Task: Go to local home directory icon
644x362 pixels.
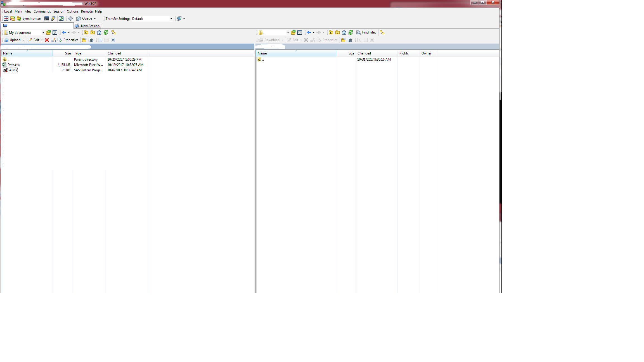Action: [99, 33]
